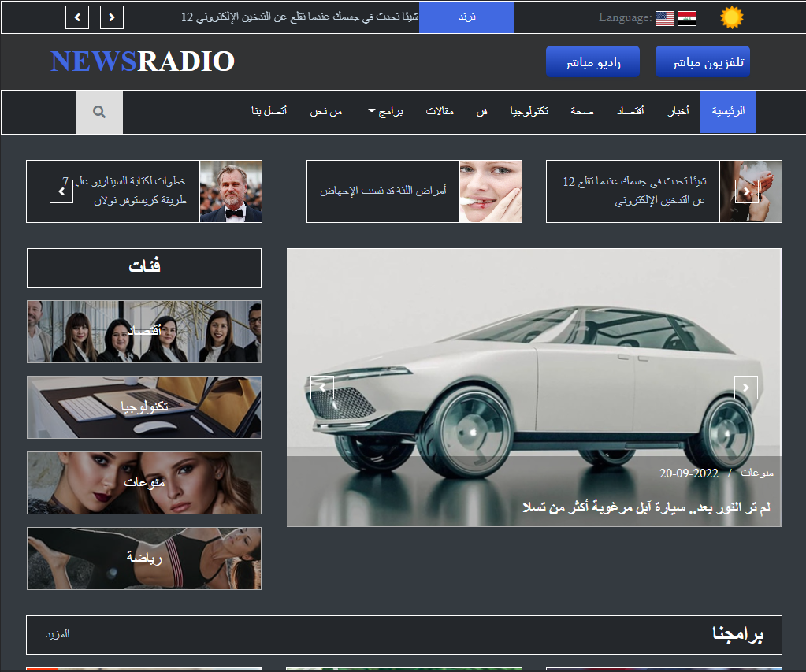
Task: Click the next arrow in the trending ticker
Action: coord(112,17)
